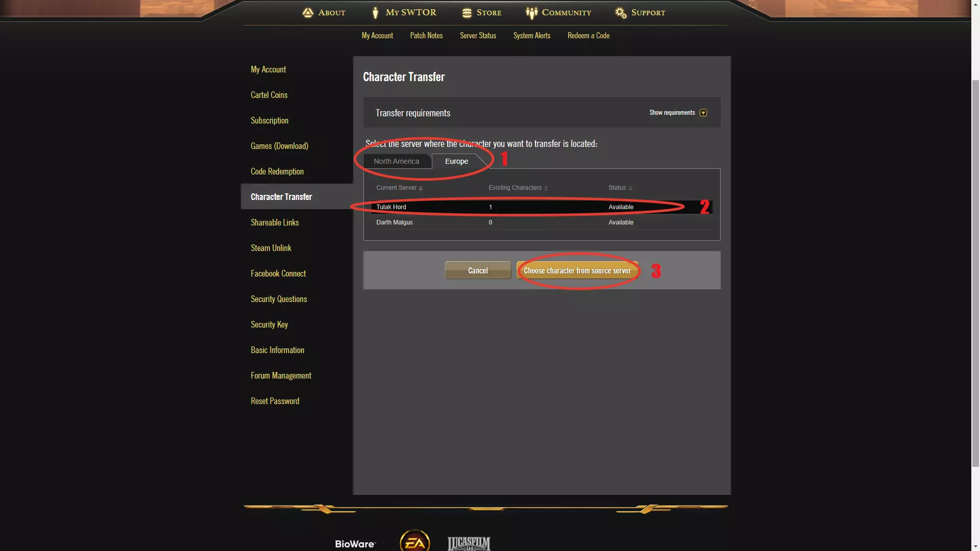This screenshot has height=551, width=980.
Task: Sort by Status column header
Action: click(620, 188)
